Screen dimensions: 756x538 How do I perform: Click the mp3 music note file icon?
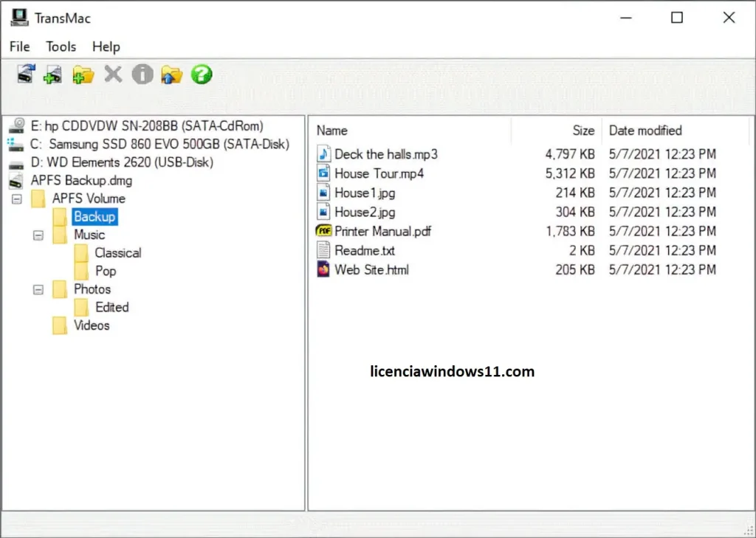[323, 154]
